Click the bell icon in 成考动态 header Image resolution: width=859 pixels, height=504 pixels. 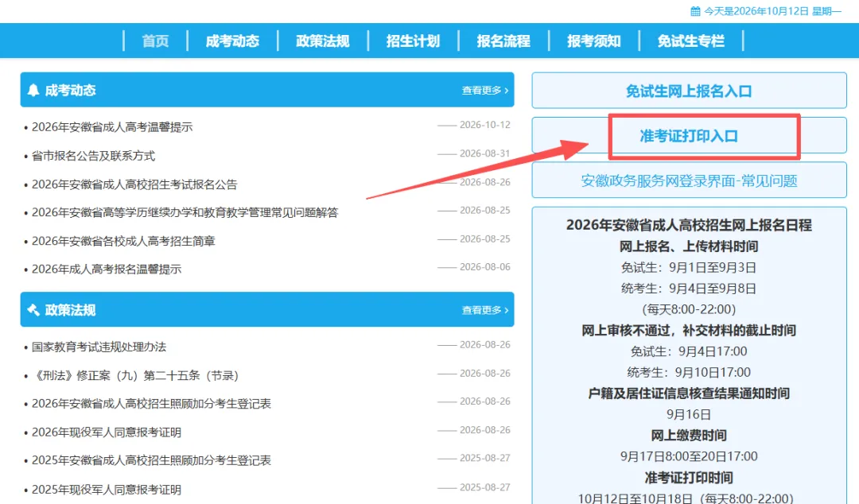click(33, 90)
